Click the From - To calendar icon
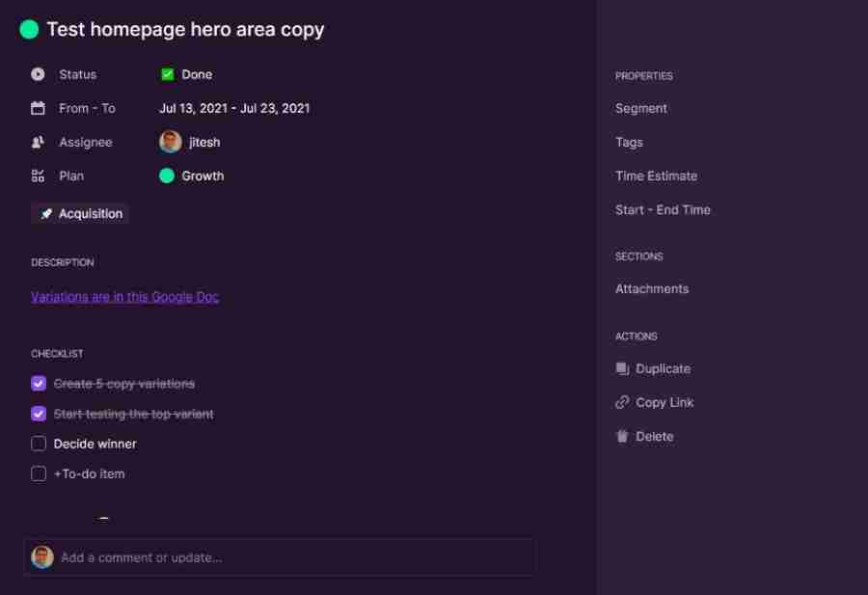 (38, 108)
